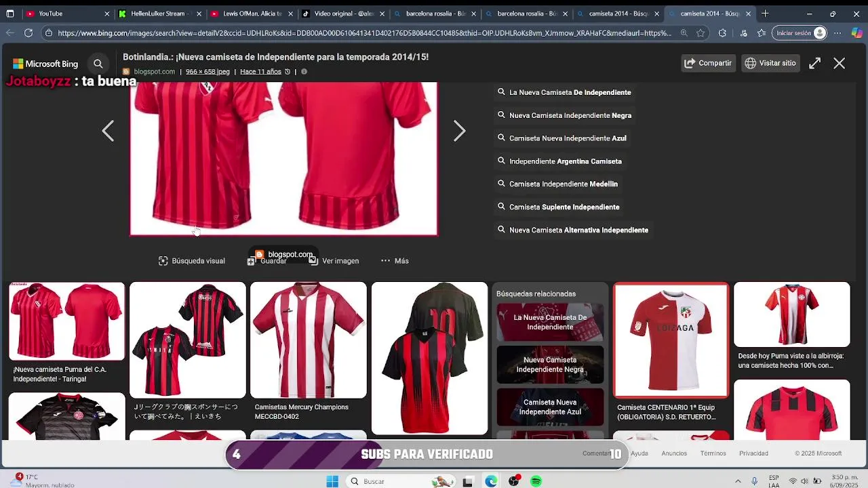Click Guardar to save the image
Image resolution: width=868 pixels, height=488 pixels.
click(x=267, y=261)
